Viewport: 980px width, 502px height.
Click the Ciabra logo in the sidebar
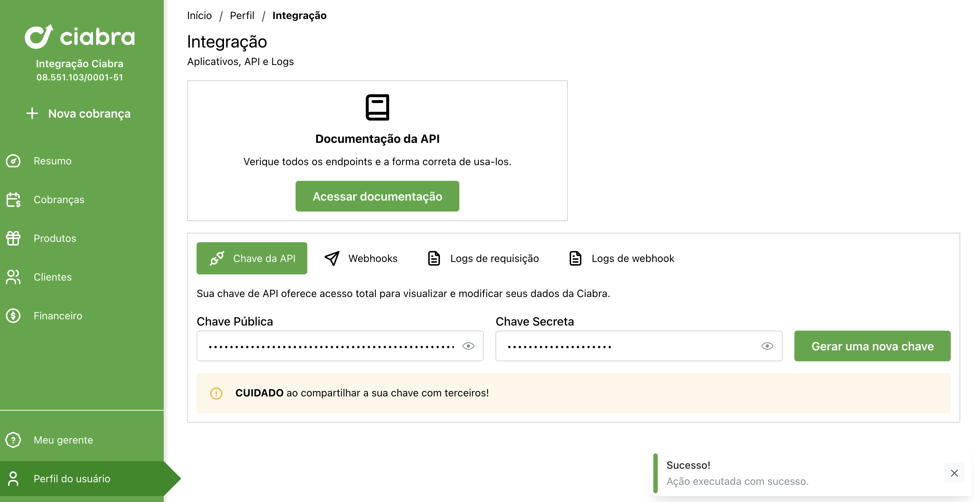80,37
